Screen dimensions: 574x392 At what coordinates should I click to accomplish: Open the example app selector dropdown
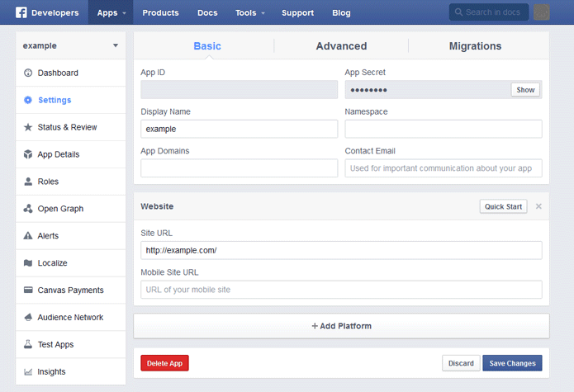pos(70,45)
